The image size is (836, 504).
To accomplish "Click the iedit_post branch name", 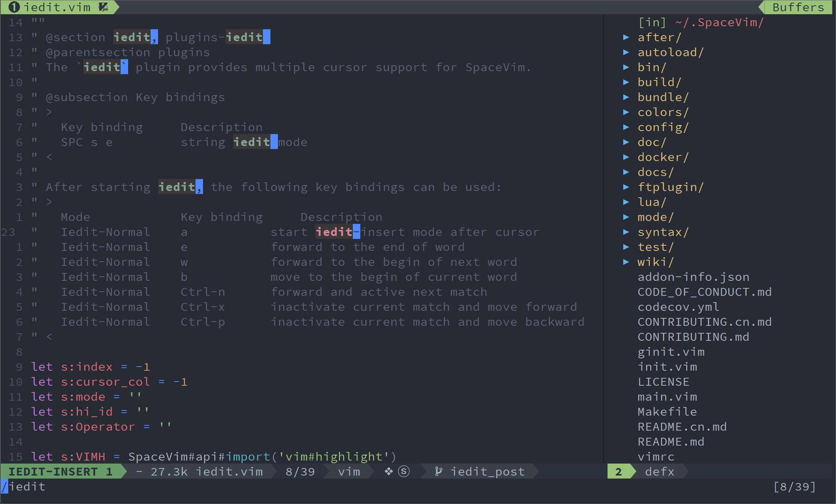I will point(487,471).
